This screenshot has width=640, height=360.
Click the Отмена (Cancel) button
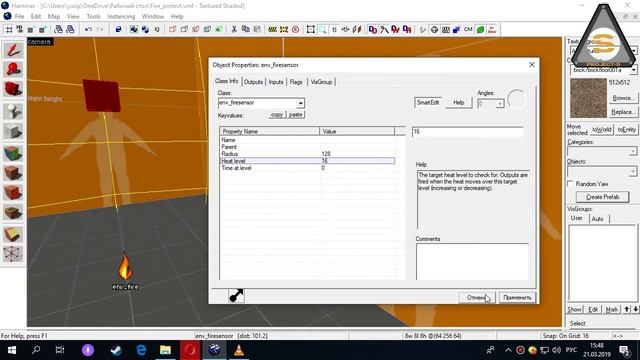tap(477, 298)
